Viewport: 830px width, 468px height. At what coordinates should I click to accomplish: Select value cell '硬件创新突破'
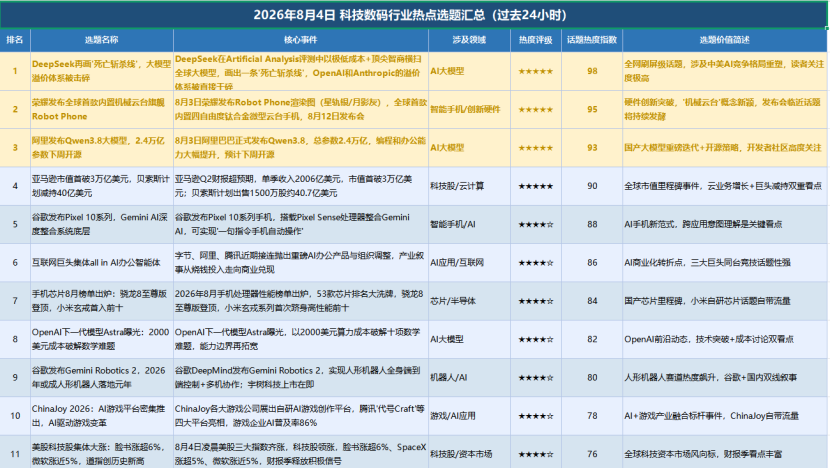click(x=725, y=109)
